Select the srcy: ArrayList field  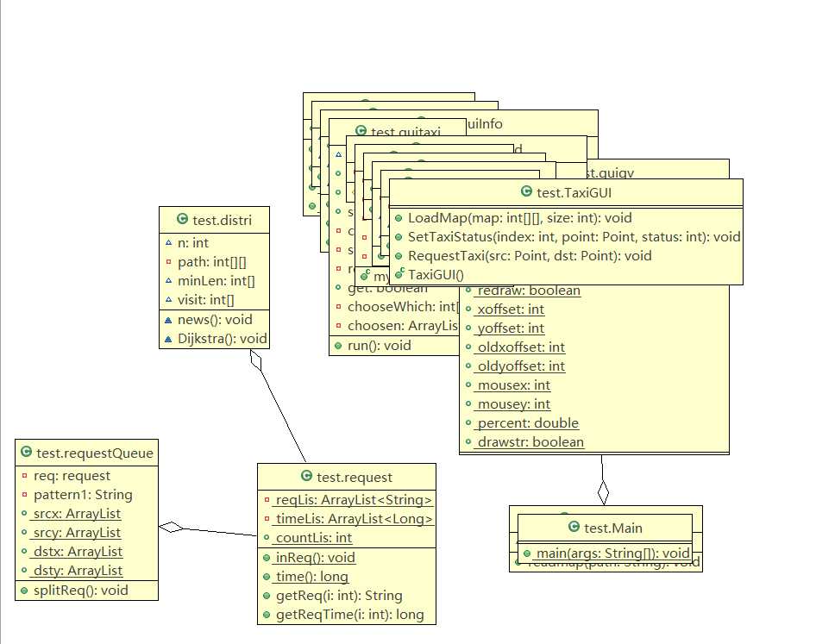click(77, 533)
